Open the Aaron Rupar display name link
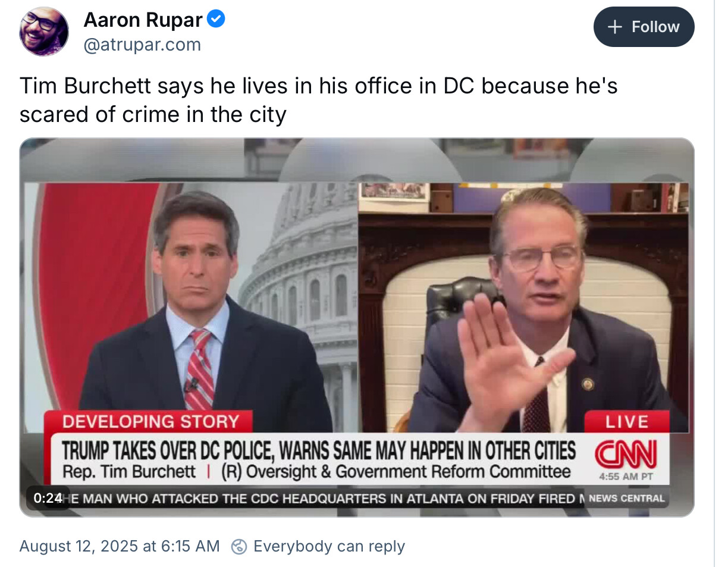Screen dimensions: 728x567 pos(143,20)
